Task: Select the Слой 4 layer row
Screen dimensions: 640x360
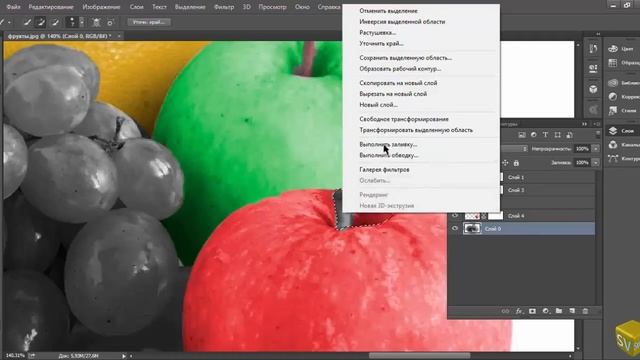Action: coord(522,216)
